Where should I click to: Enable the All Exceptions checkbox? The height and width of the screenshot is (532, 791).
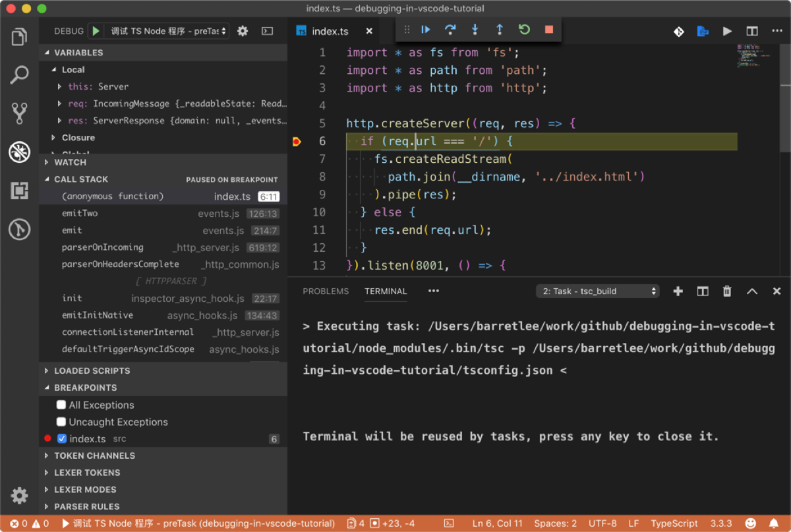[61, 405]
